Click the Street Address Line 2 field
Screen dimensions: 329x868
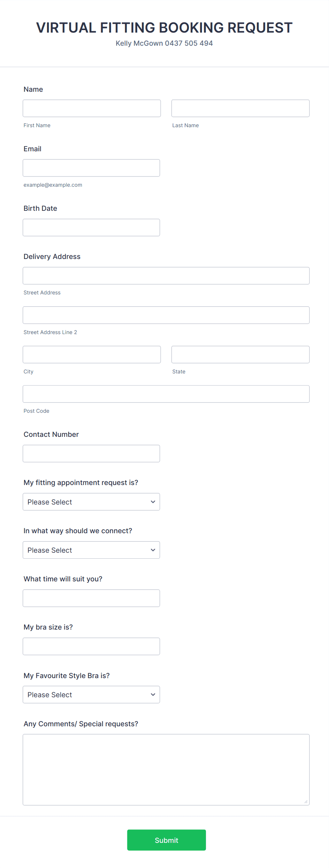pos(166,315)
